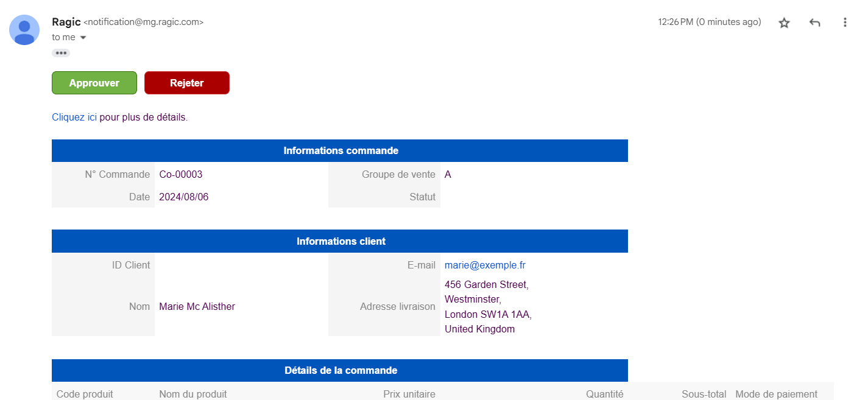Show trimmed content with ellipsis icon

click(61, 53)
